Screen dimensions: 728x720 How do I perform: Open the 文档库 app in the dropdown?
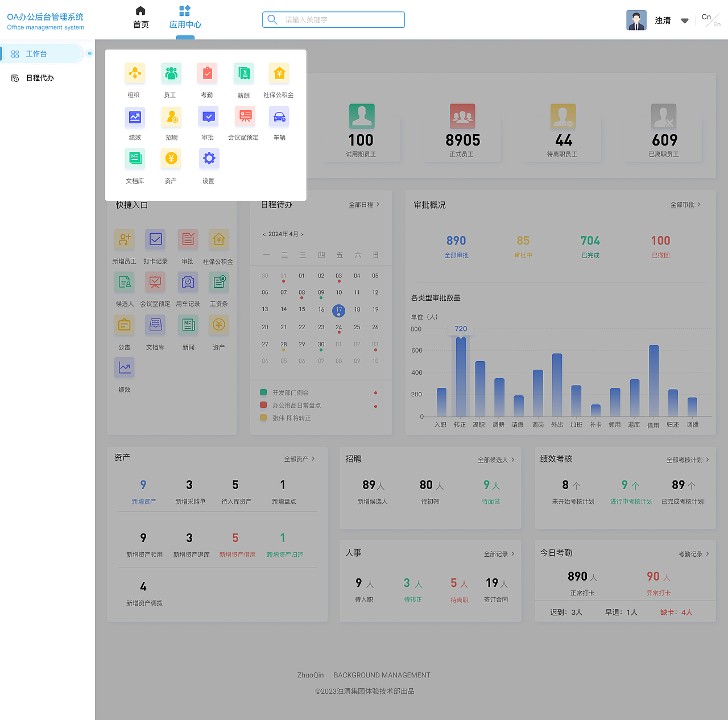(x=135, y=159)
